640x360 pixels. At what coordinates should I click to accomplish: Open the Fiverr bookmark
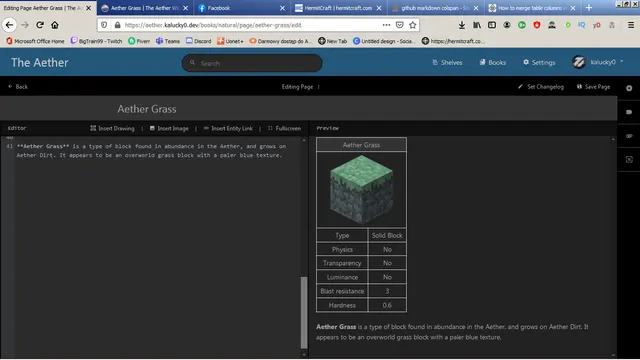[x=139, y=41]
